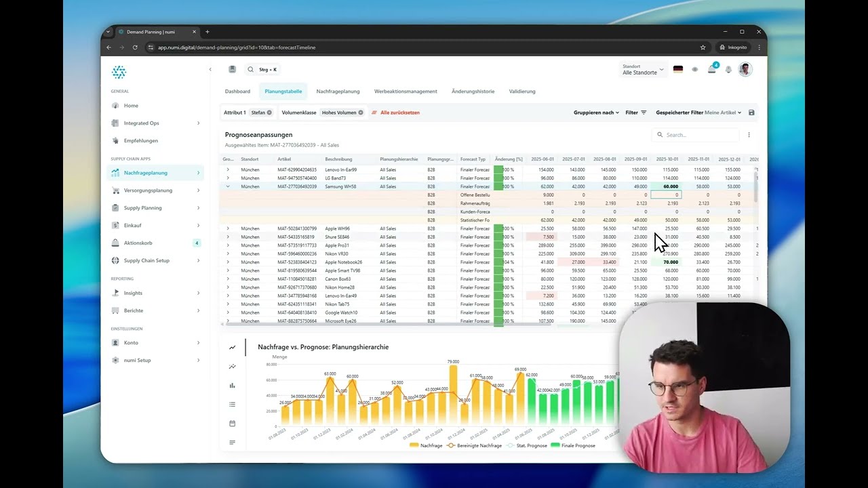Switch to the Änderungshistorie tab

473,91
